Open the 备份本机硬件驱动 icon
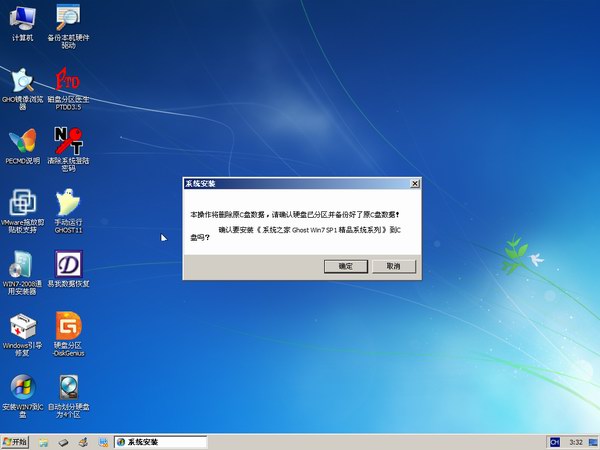Screen dimensions: 600x450 (x=68, y=18)
